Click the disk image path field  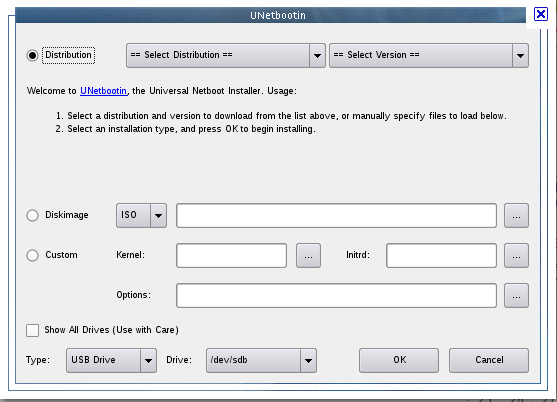pos(336,215)
